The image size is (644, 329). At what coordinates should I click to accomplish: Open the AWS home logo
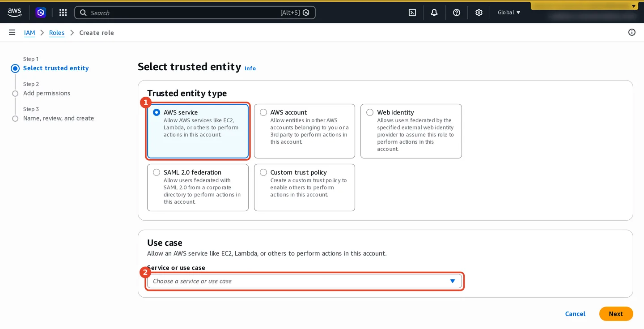[14, 13]
